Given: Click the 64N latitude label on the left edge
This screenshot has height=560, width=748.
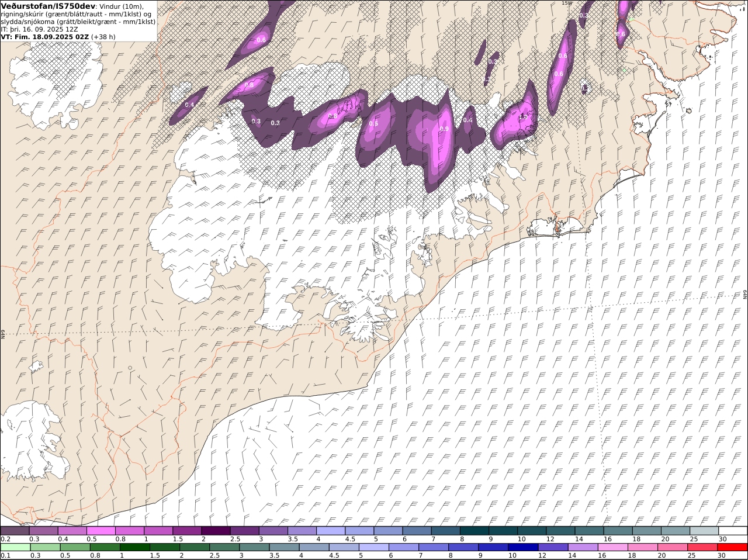Looking at the screenshot, I should 3,334.
